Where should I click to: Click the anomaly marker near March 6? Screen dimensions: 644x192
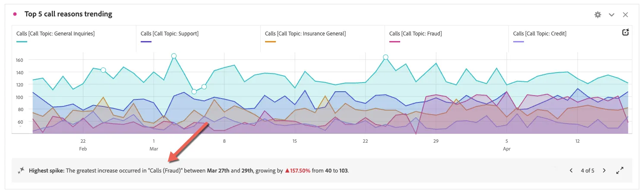(204, 86)
